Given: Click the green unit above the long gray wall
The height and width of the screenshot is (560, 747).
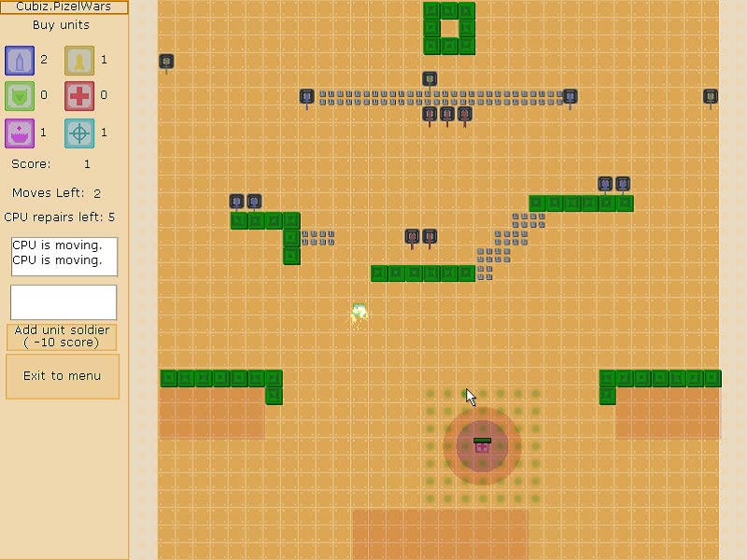Looking at the screenshot, I should (x=430, y=79).
